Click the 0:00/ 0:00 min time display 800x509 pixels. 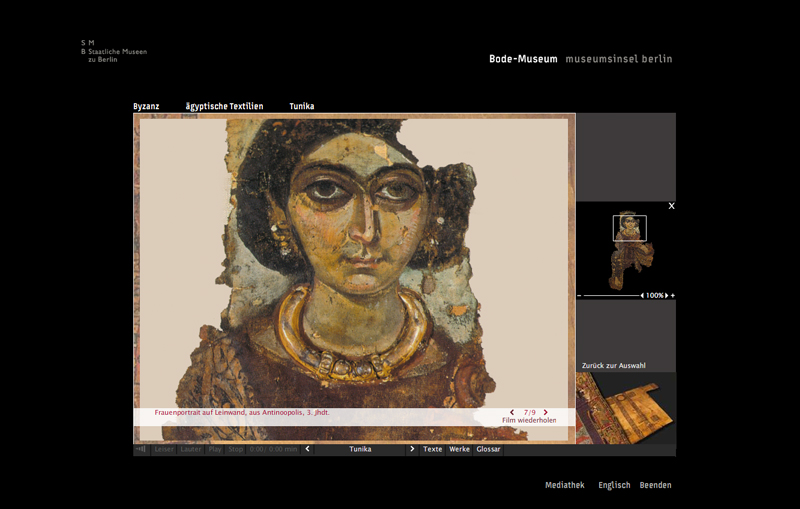(273, 449)
